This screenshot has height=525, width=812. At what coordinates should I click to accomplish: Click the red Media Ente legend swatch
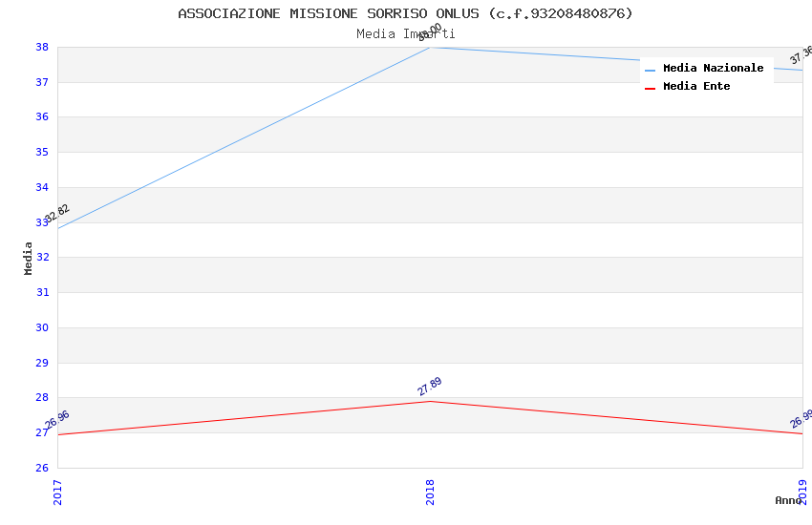tap(650, 89)
